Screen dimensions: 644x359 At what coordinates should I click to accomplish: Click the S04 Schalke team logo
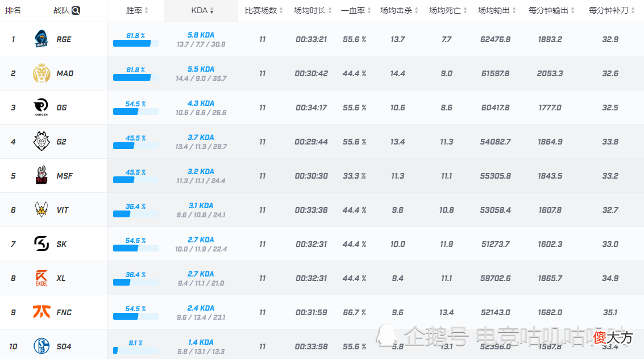pos(41,346)
